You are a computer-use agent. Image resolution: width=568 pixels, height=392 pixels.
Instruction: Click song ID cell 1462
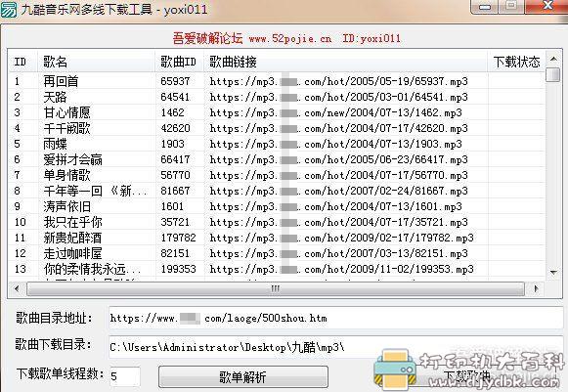pos(172,112)
